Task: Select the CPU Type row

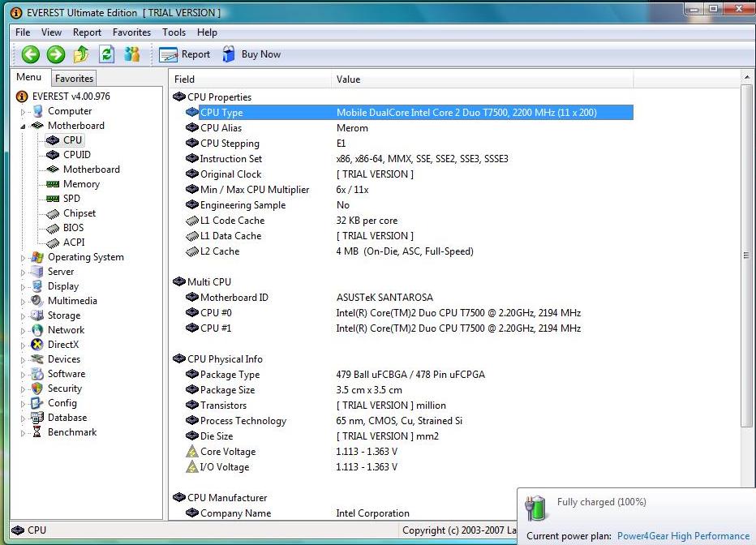Action: tap(409, 113)
